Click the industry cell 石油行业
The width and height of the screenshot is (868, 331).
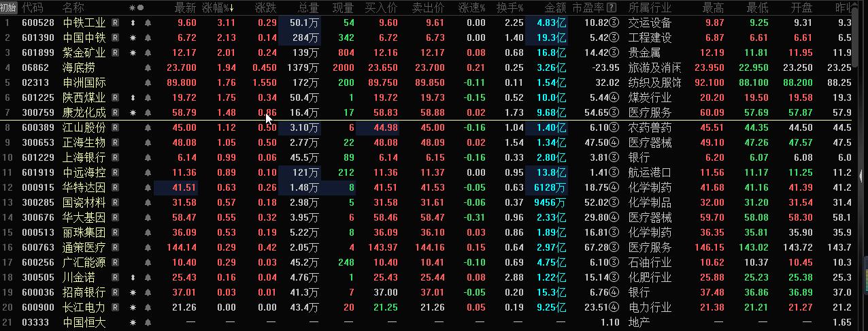(x=650, y=263)
